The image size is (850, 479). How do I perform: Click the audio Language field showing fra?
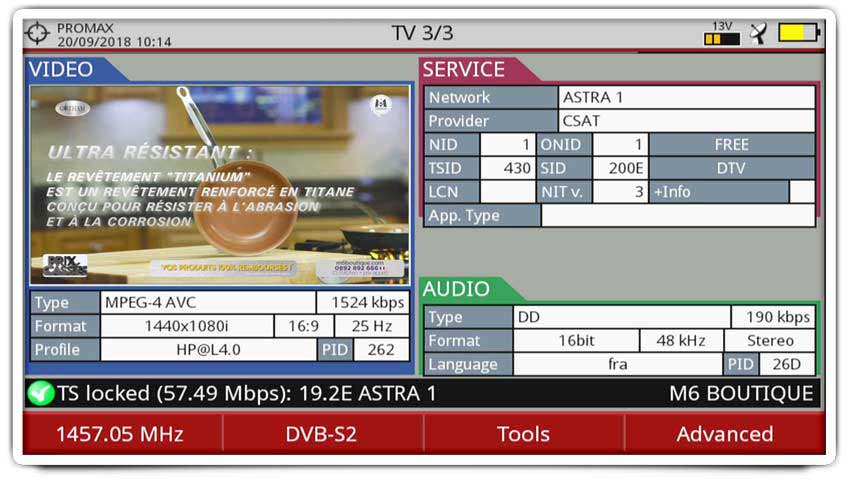(617, 364)
